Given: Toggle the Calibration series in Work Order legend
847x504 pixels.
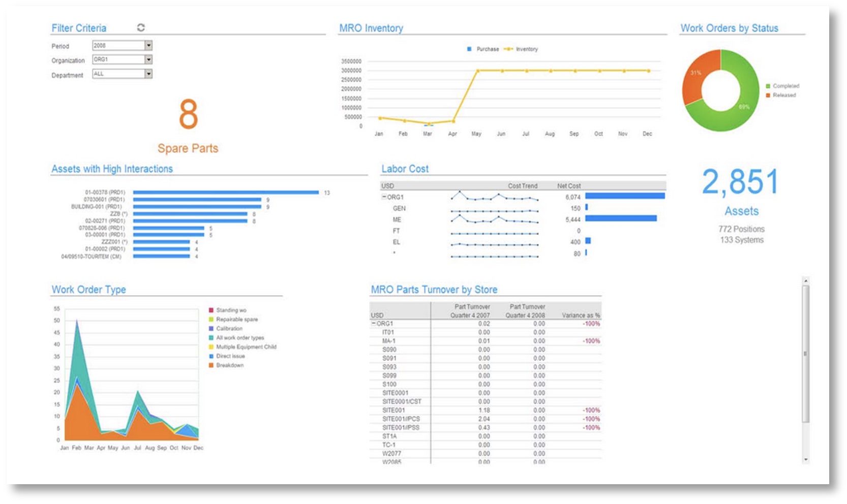Looking at the screenshot, I should coord(211,329).
